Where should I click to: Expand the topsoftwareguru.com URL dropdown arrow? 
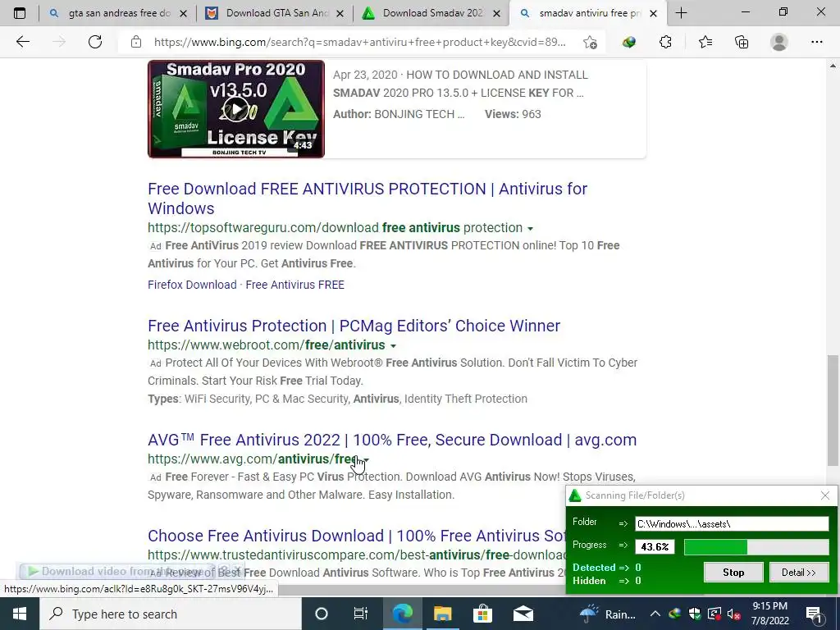(x=531, y=229)
